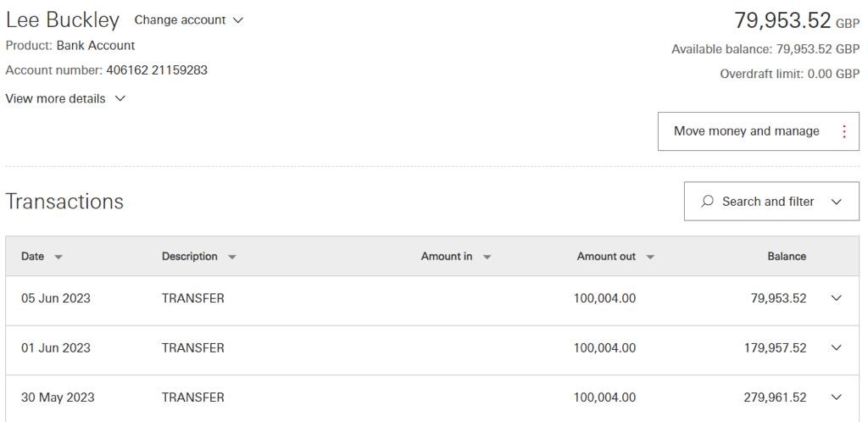
Task: Click the Move money and manage button
Action: (746, 131)
